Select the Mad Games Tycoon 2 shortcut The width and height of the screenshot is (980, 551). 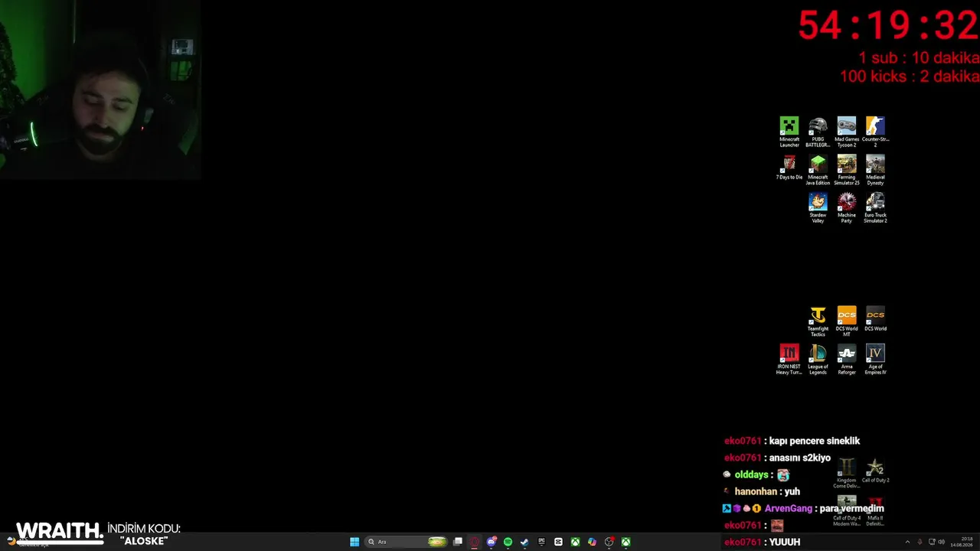pyautogui.click(x=847, y=132)
